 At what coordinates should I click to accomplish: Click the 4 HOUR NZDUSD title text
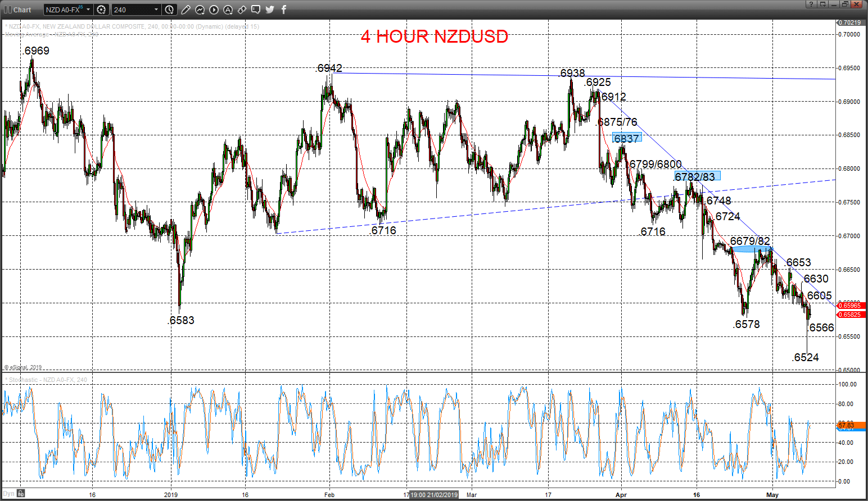click(435, 37)
